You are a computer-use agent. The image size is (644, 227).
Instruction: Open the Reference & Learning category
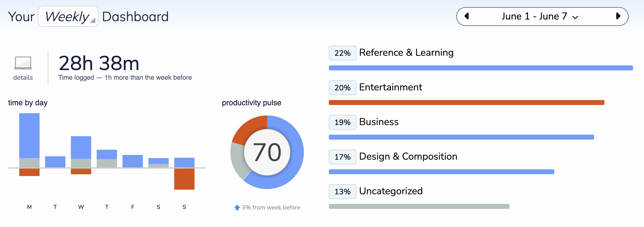click(x=406, y=52)
